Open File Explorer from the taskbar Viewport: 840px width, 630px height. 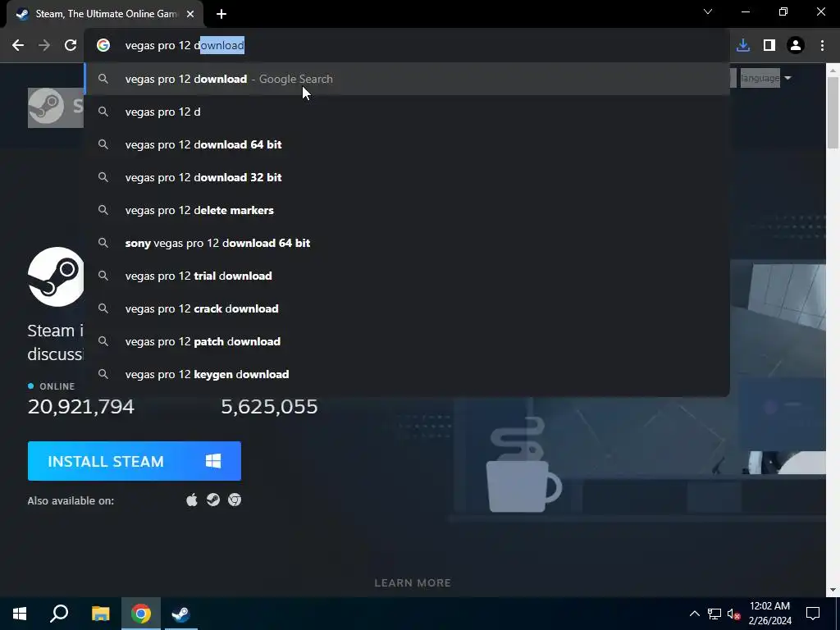point(100,614)
